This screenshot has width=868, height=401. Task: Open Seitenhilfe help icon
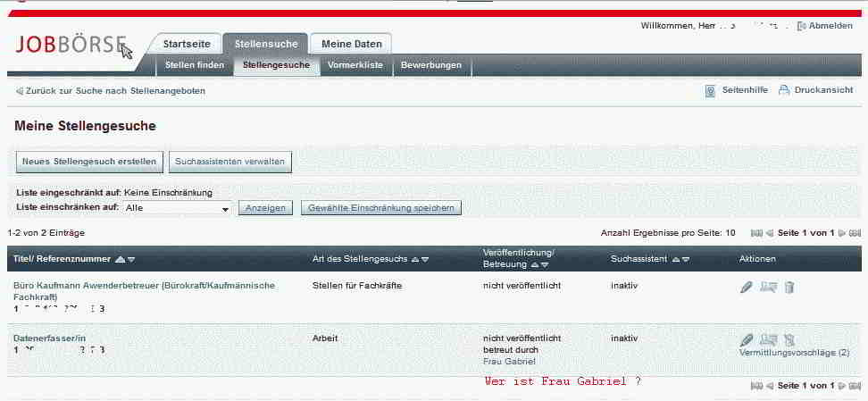point(711,90)
